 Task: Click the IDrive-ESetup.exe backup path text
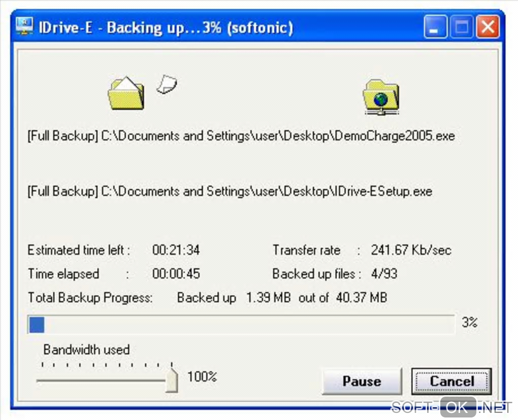(230, 191)
